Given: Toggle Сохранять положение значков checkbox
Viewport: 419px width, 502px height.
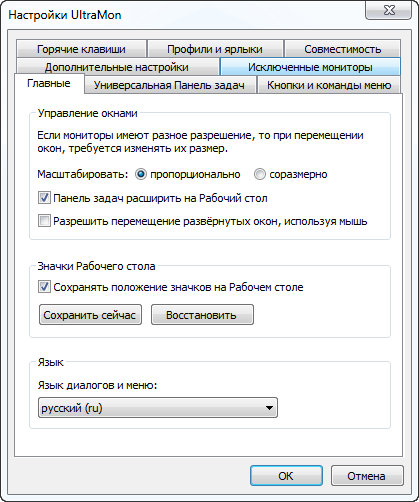Looking at the screenshot, I should pos(44,287).
